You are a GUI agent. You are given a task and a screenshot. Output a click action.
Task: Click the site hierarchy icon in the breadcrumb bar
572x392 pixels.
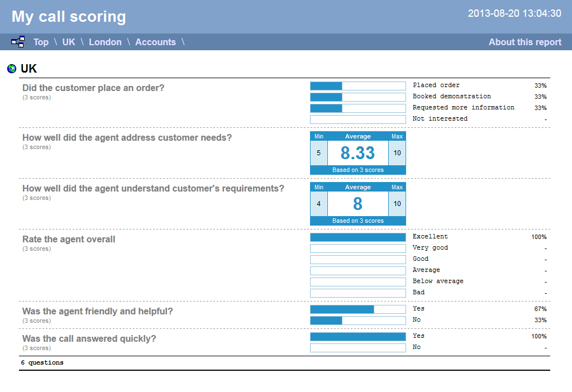point(17,41)
